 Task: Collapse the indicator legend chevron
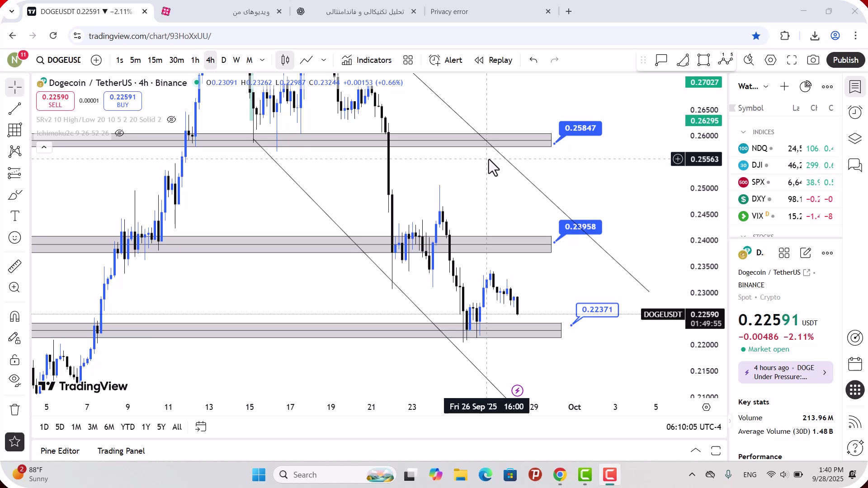[44, 147]
